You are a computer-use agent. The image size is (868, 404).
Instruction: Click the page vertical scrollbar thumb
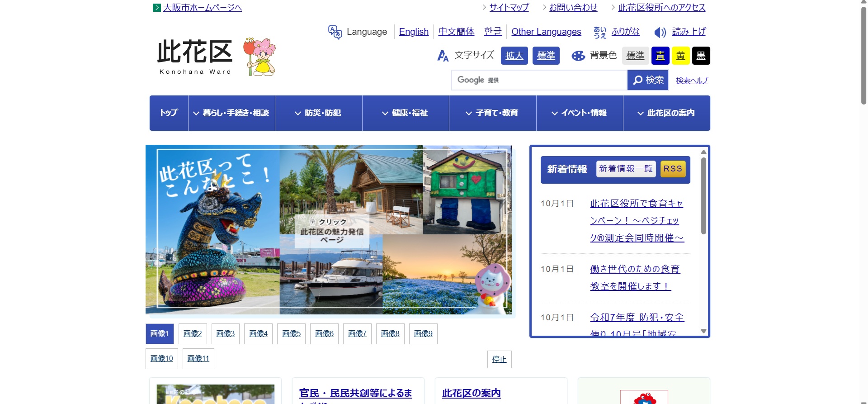(863, 55)
